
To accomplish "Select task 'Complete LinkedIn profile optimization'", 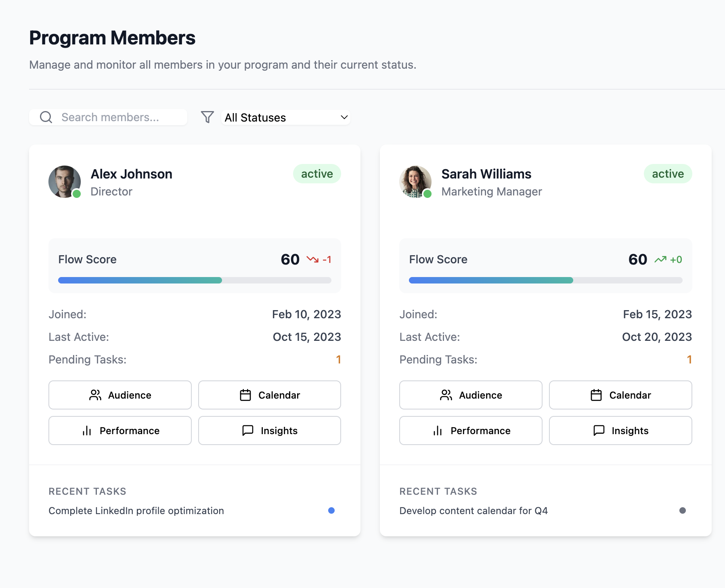I will click(136, 510).
